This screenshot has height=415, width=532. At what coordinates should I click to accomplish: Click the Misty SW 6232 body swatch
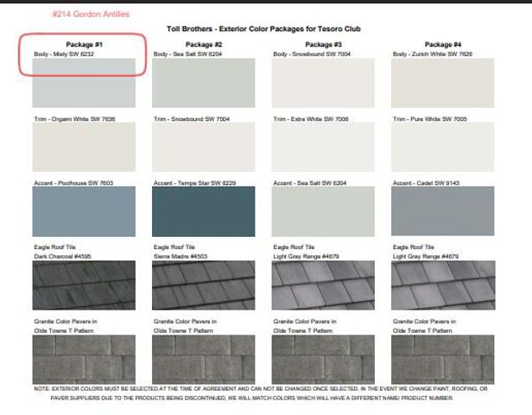pos(83,83)
